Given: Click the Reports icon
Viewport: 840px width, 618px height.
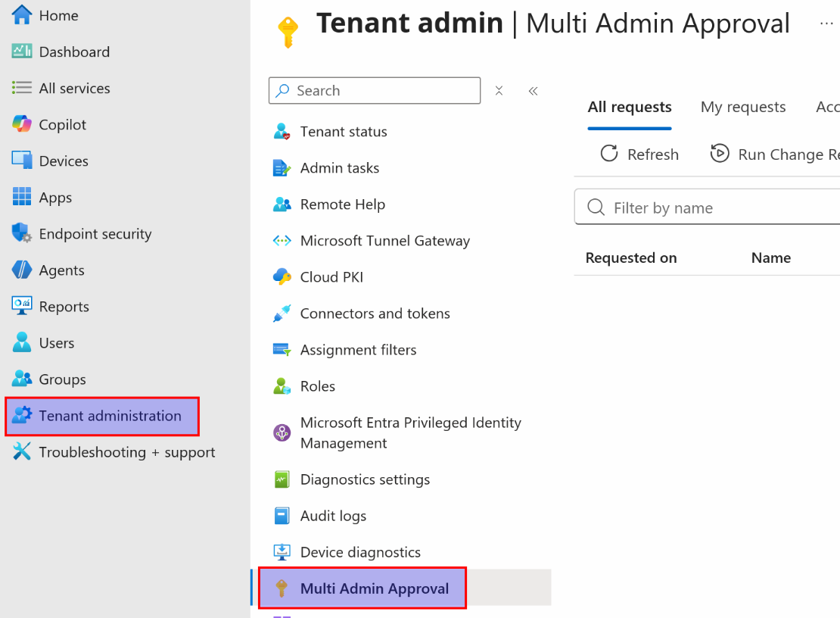Looking at the screenshot, I should 22,305.
